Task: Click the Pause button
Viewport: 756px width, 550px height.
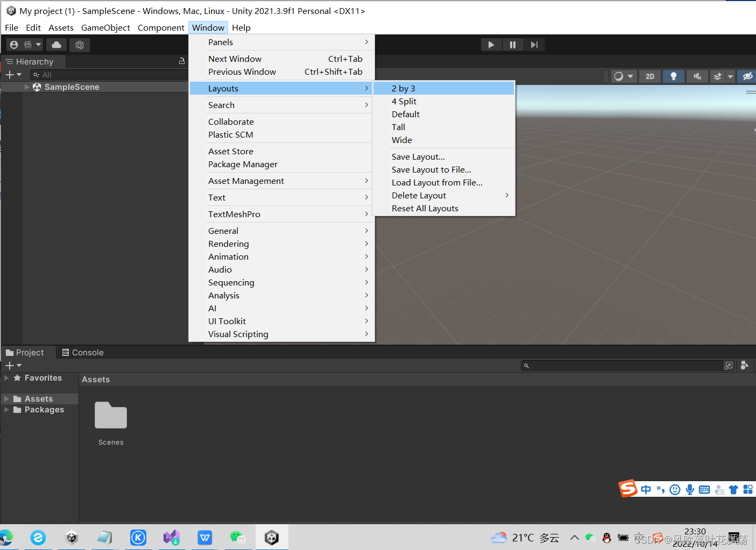Action: click(x=513, y=45)
